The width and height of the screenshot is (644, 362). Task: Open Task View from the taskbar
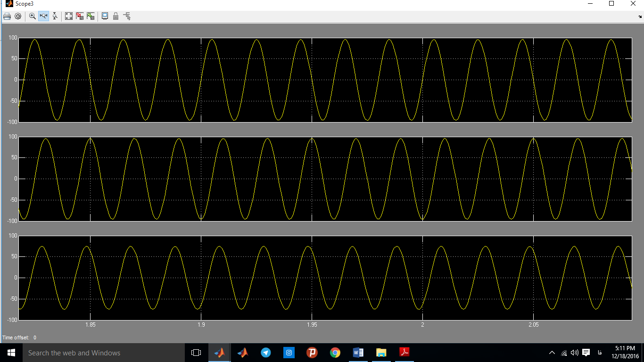pyautogui.click(x=196, y=353)
